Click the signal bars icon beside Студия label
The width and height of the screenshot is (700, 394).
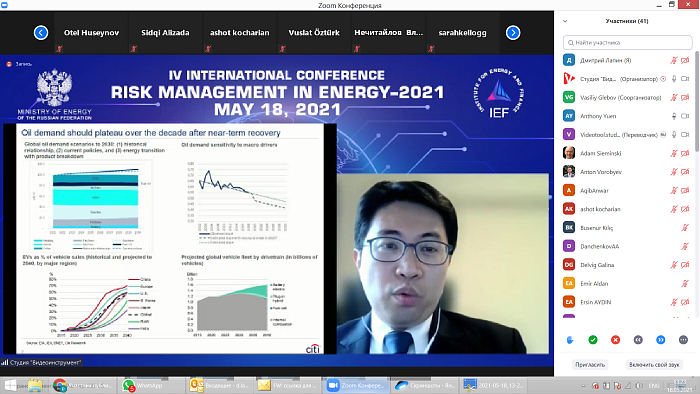(4, 362)
